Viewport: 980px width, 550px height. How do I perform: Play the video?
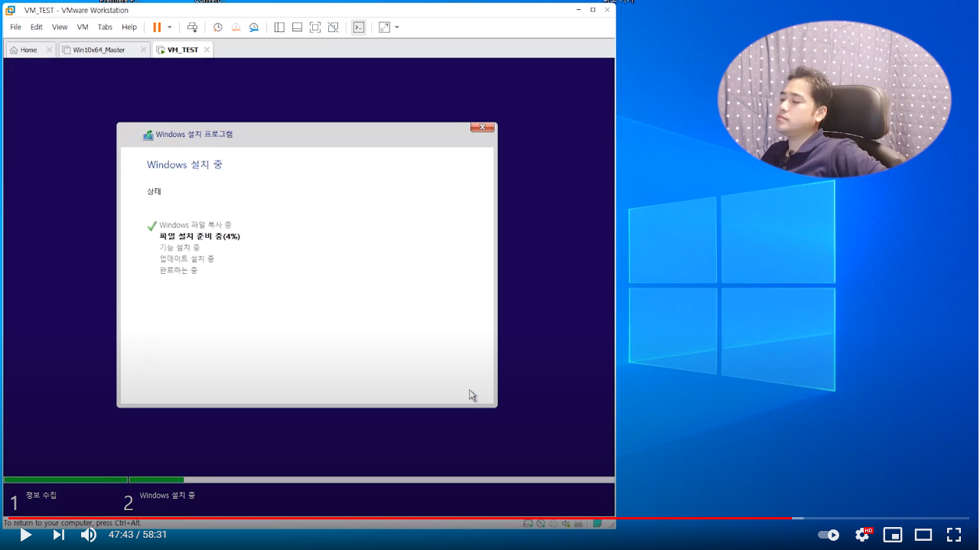coord(25,535)
